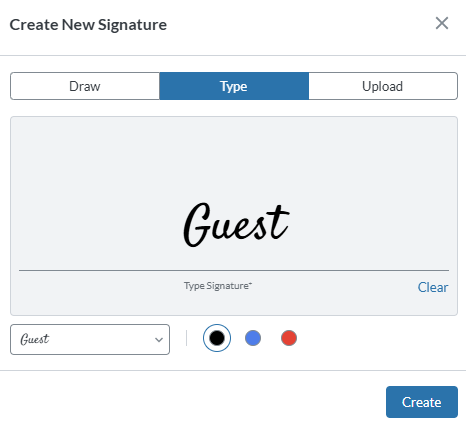Viewport: 466px width, 426px height.
Task: Open the Upload signature tab
Action: point(383,86)
